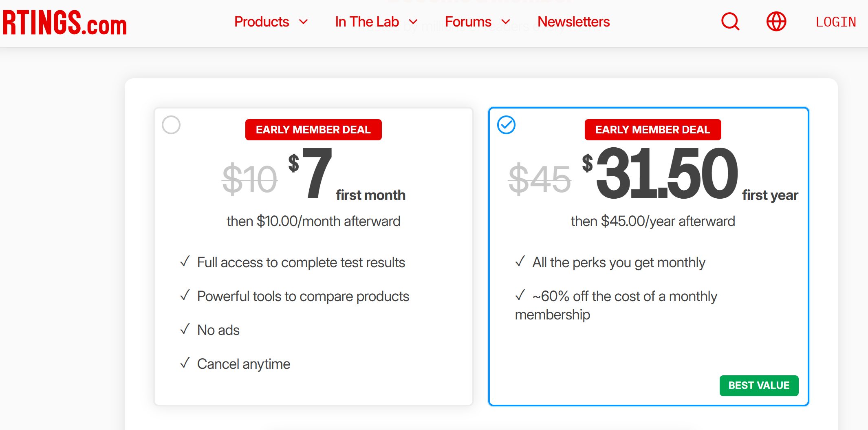The height and width of the screenshot is (430, 868).
Task: Open the In The Lab menu
Action: (367, 22)
